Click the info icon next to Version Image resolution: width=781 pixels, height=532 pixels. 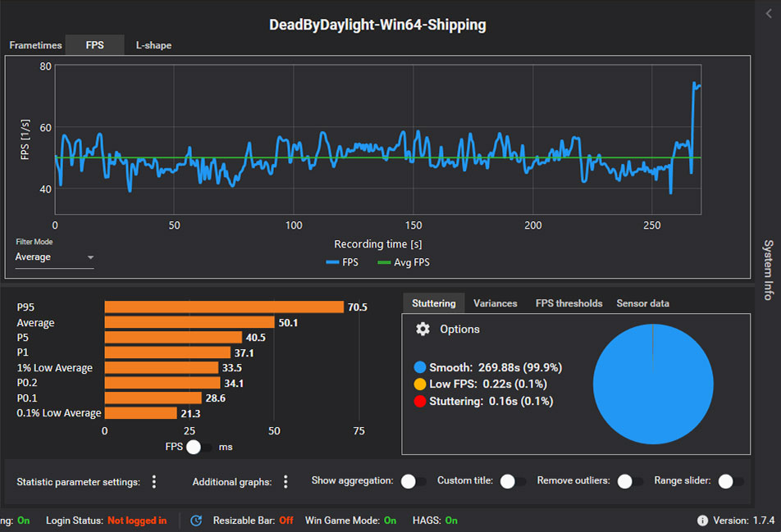tap(702, 521)
